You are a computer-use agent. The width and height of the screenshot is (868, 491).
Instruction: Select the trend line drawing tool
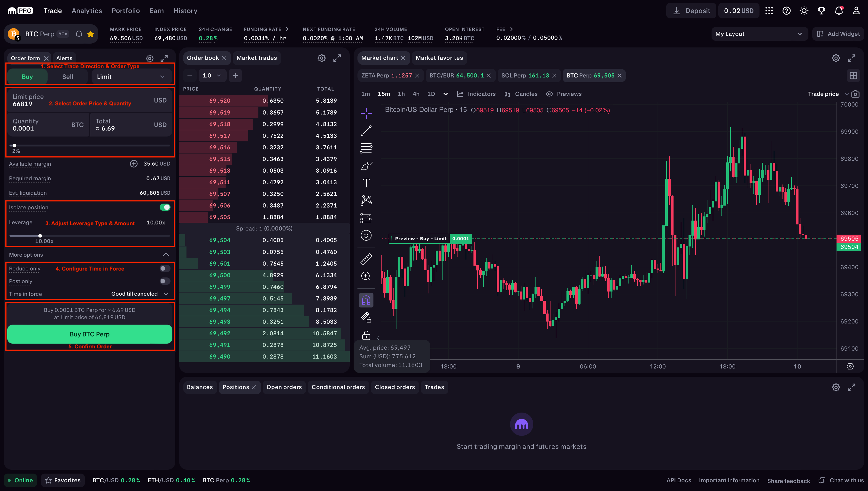[366, 131]
